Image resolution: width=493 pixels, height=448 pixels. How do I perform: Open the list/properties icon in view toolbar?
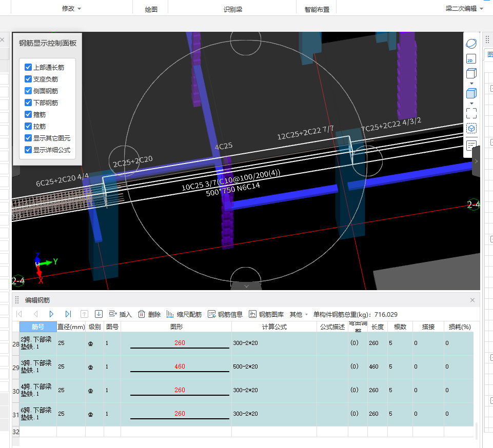[x=471, y=146]
